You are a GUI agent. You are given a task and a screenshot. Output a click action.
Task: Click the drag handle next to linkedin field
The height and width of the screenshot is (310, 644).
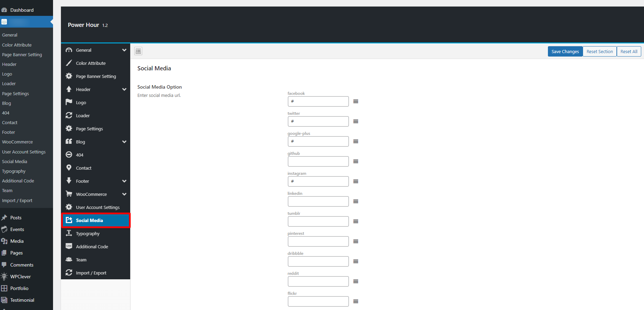[356, 201]
